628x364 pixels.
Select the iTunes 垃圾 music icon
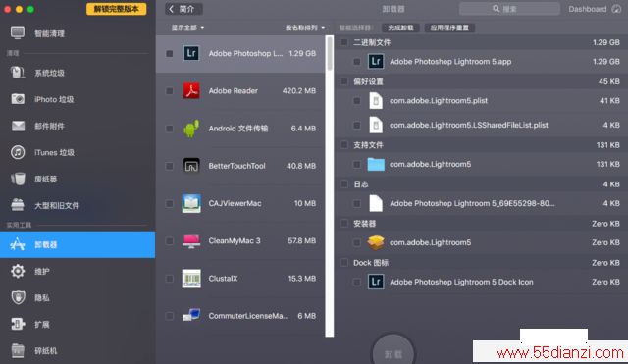click(x=18, y=152)
